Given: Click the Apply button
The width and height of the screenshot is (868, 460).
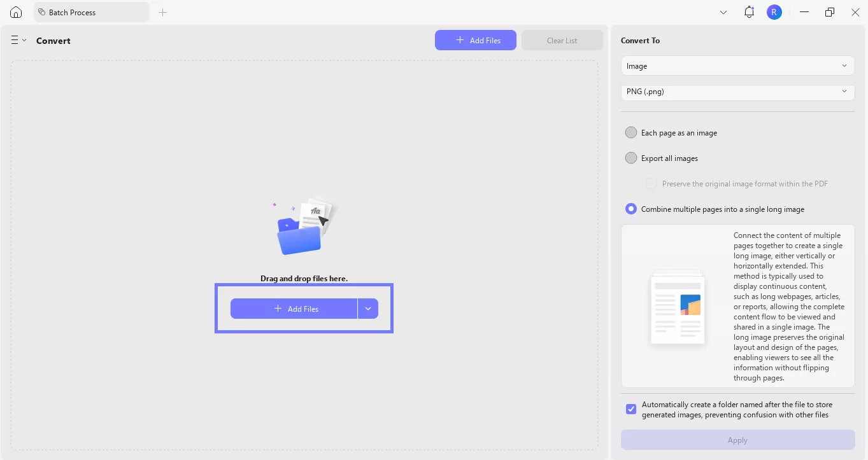Looking at the screenshot, I should tap(738, 440).
